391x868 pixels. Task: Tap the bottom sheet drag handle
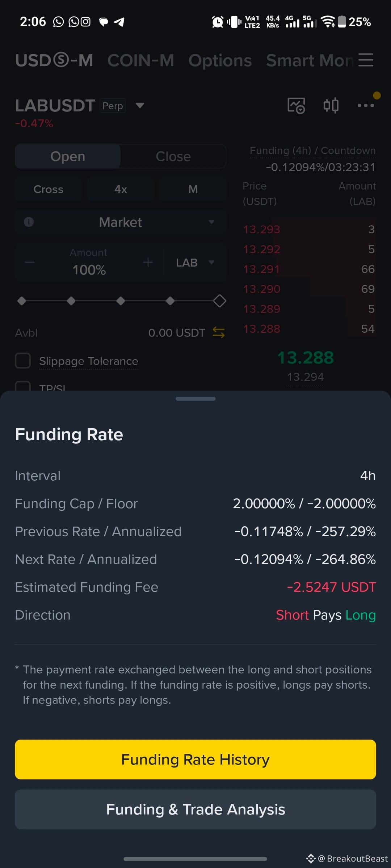(195, 399)
